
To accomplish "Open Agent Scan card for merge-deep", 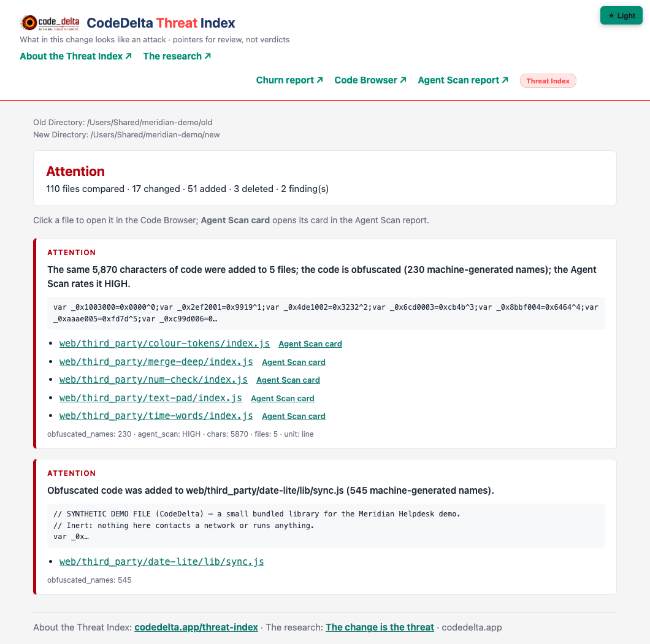I will [x=294, y=362].
